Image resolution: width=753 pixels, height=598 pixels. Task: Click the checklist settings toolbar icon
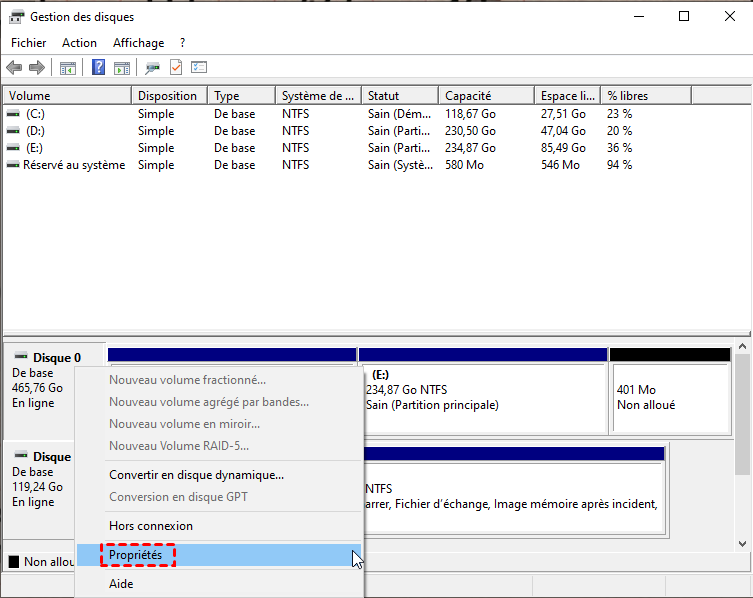pos(199,67)
